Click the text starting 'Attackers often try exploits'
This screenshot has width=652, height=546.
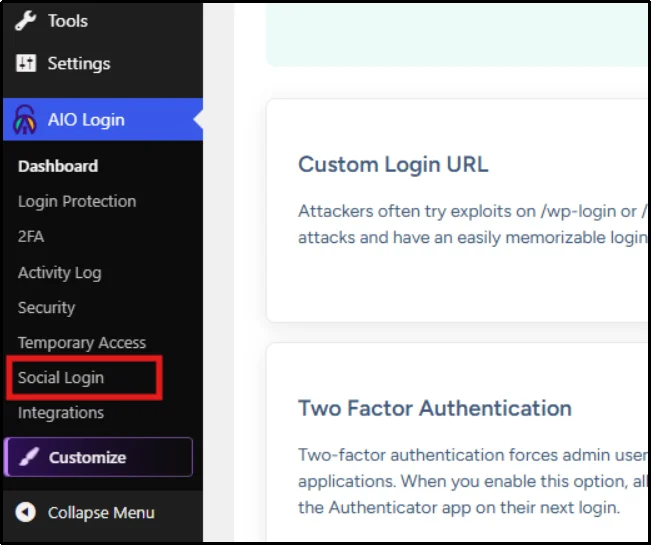[472, 211]
